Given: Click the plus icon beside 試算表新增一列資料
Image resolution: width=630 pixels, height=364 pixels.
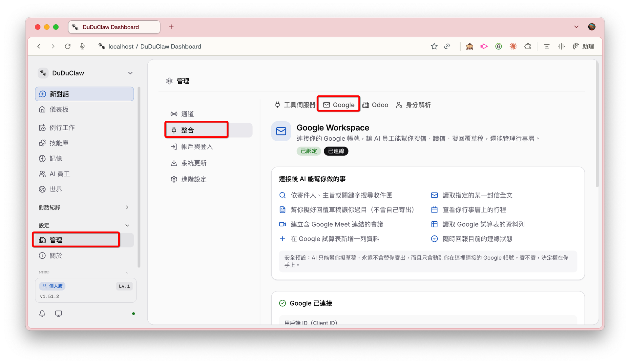Looking at the screenshot, I should (x=283, y=239).
